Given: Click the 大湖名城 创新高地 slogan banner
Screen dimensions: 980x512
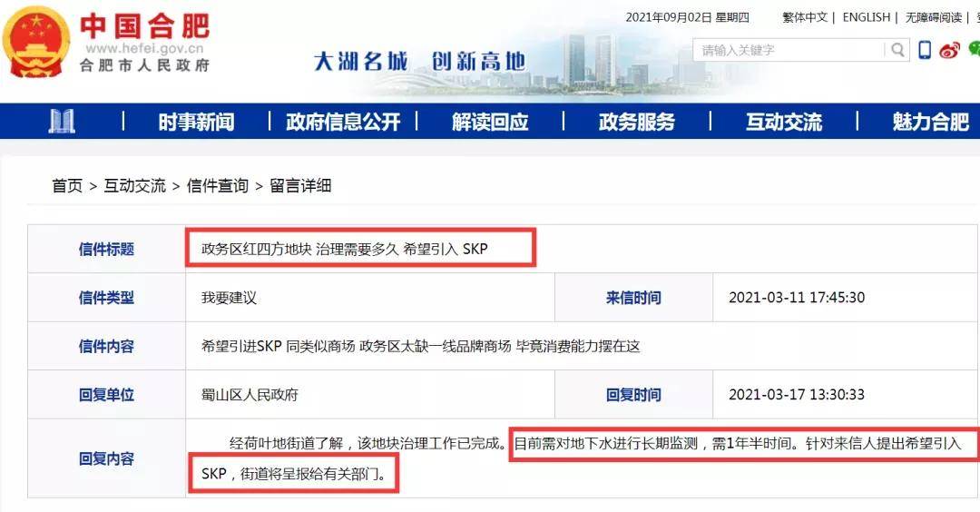Looking at the screenshot, I should coord(419,61).
